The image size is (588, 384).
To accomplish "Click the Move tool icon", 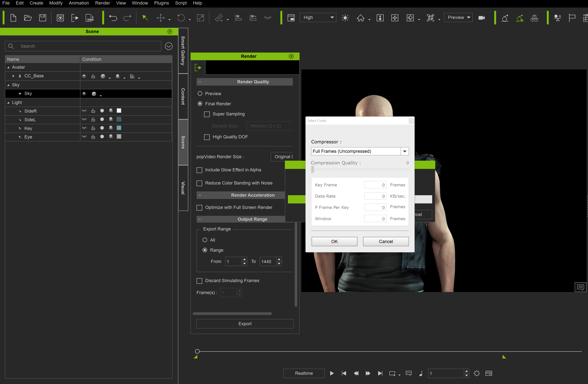I will pos(161,18).
